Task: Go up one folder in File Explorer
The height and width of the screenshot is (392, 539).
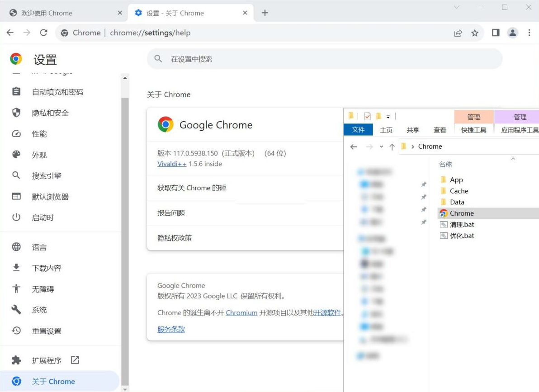Action: (392, 146)
